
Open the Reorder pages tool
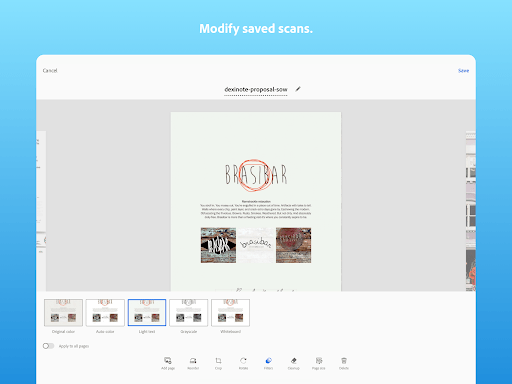click(193, 363)
